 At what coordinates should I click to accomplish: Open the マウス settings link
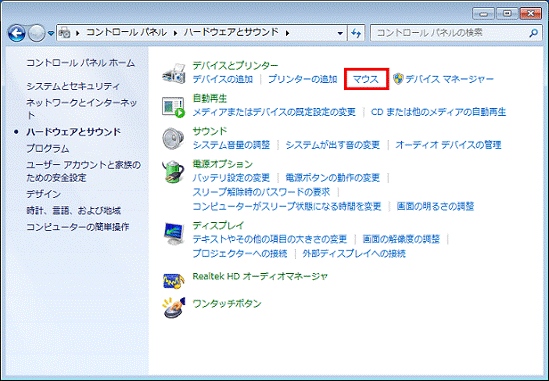tap(366, 79)
